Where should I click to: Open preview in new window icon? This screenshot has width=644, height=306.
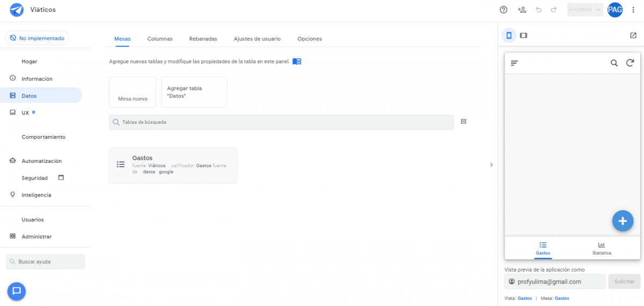pyautogui.click(x=633, y=35)
